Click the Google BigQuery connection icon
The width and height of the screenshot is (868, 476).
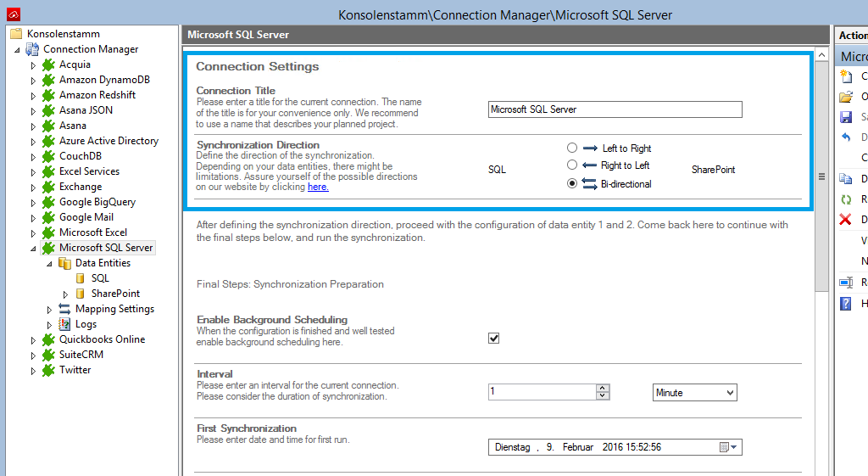[x=48, y=202]
